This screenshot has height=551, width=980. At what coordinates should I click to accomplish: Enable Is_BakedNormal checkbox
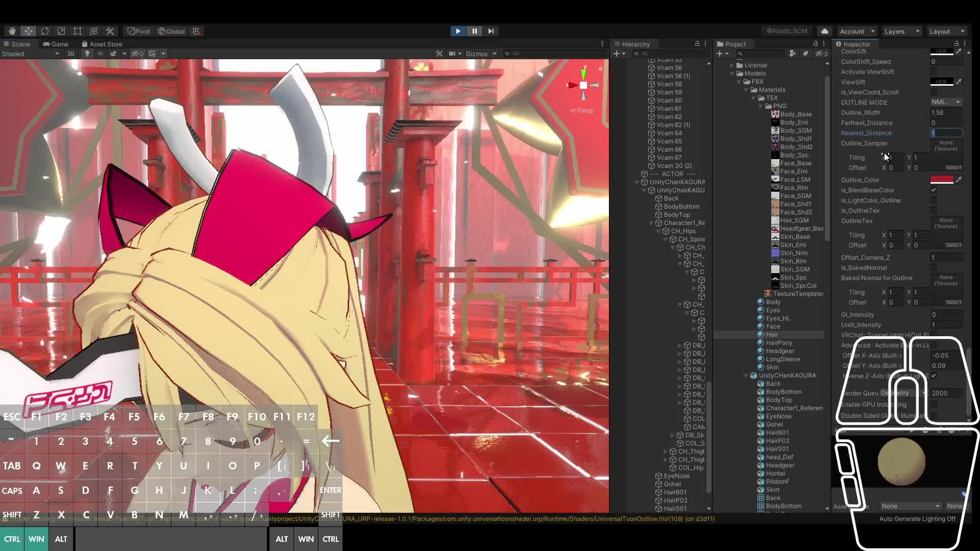934,268
